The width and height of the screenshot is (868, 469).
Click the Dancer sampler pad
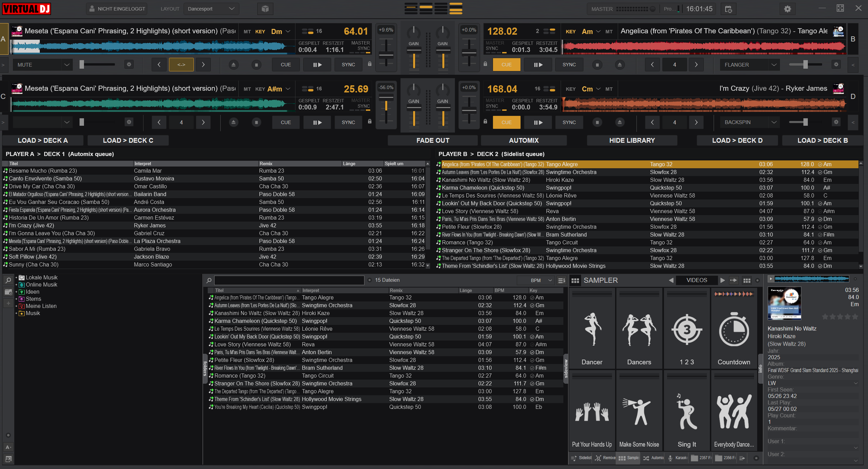click(592, 329)
